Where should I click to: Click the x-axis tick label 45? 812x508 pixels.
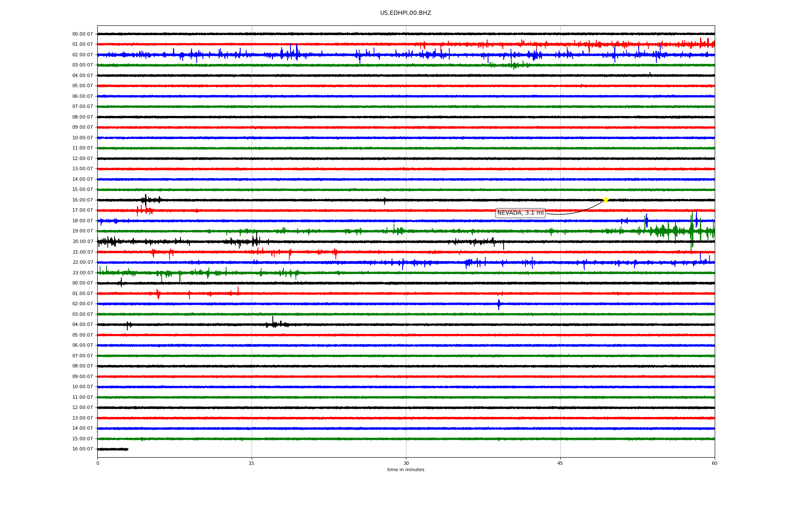tap(560, 463)
